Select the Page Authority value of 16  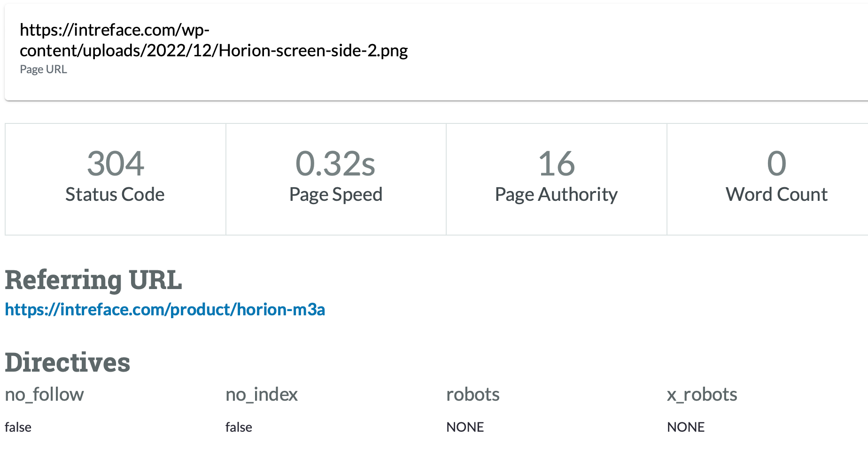coord(556,164)
